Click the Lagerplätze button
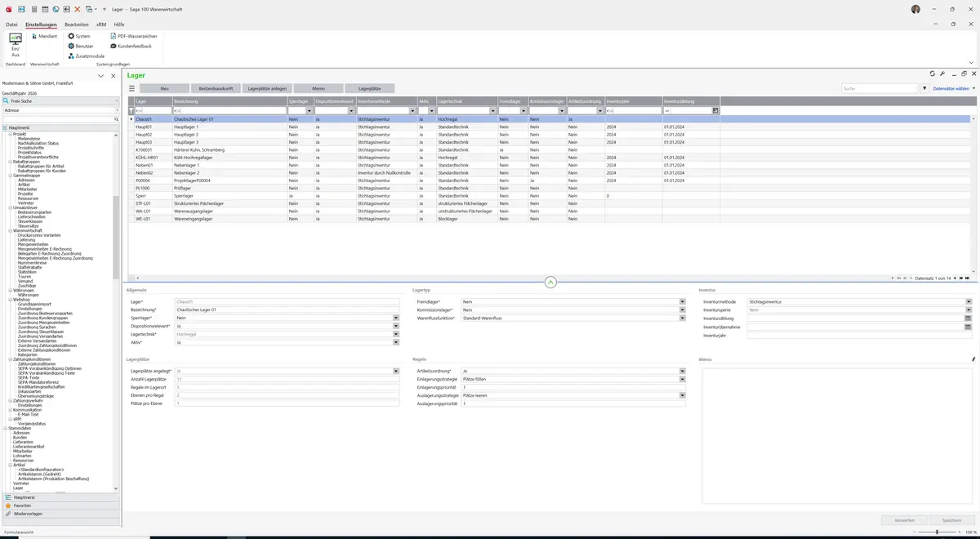Viewport: 980px width, 539px height. (x=370, y=88)
